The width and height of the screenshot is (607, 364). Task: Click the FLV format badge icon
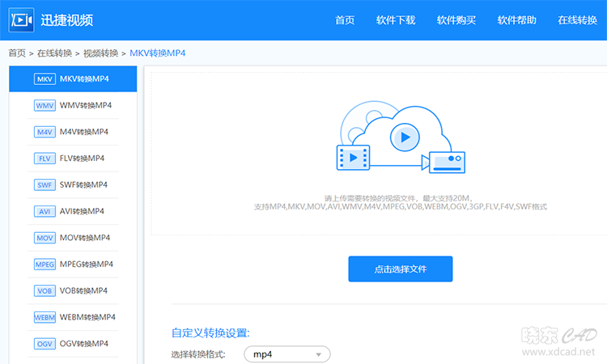point(45,159)
